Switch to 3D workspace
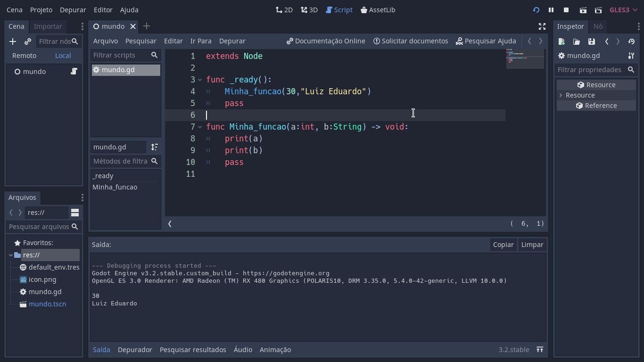Viewport: 644px width, 362px height. [x=309, y=10]
